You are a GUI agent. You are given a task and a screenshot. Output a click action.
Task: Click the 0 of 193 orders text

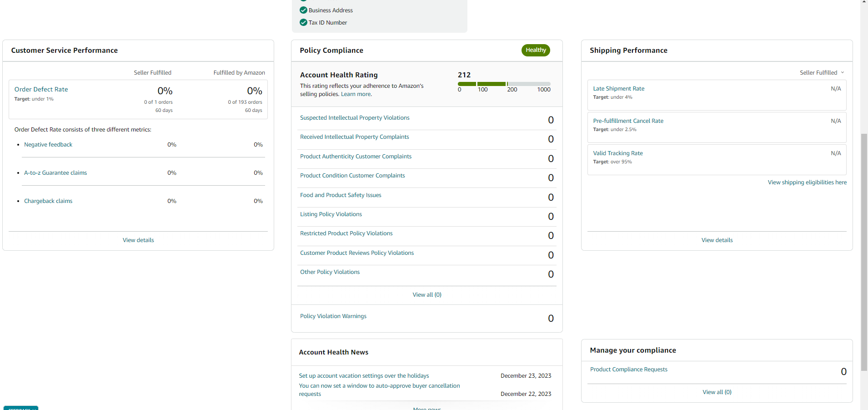click(245, 102)
